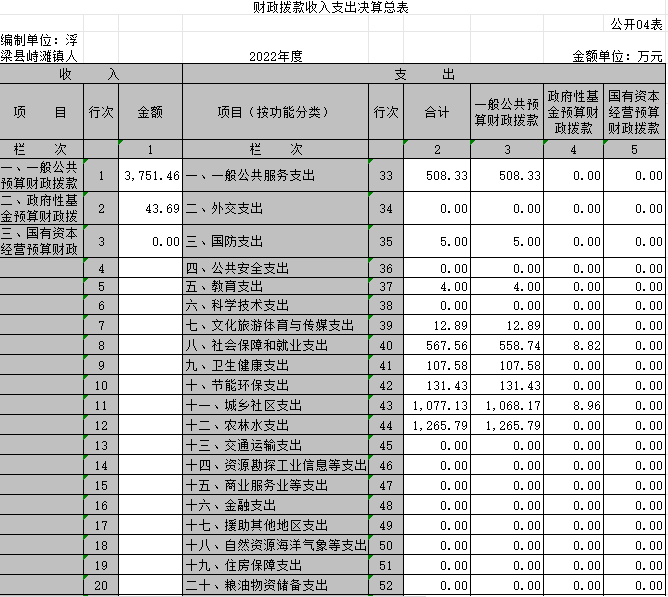The image size is (668, 597).
Task: Click the 2022年度 cell
Action: (275, 57)
